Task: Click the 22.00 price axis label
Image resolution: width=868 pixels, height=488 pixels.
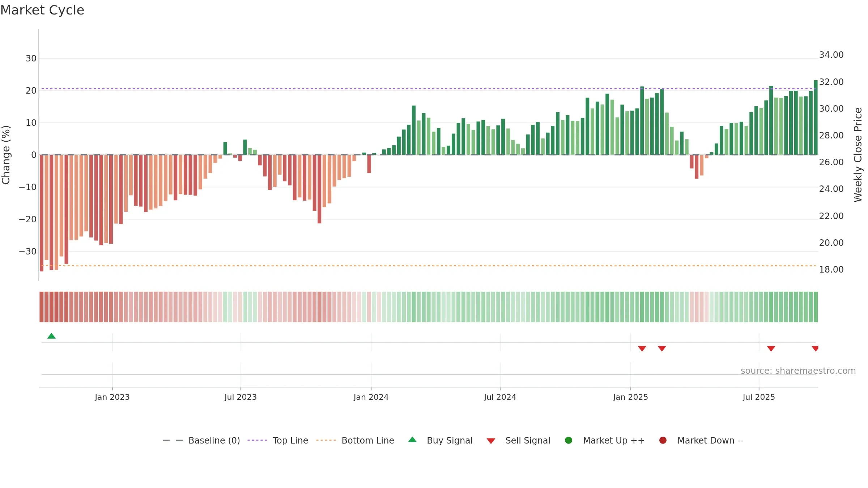Action: tap(831, 216)
